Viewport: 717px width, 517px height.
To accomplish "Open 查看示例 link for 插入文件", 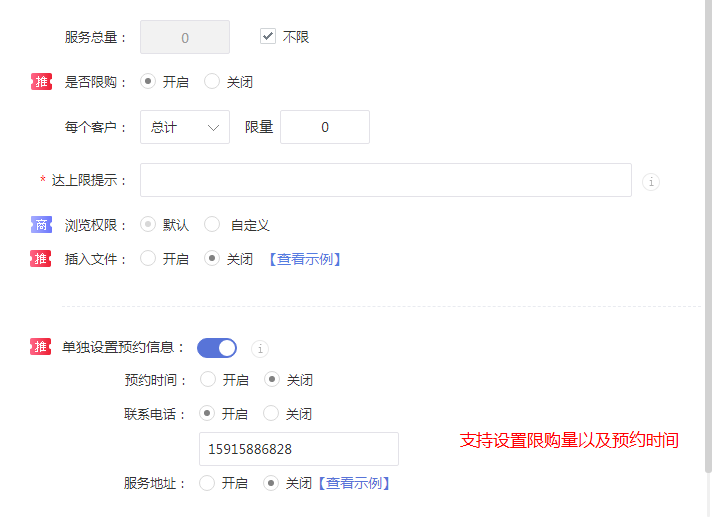I will pos(305,259).
